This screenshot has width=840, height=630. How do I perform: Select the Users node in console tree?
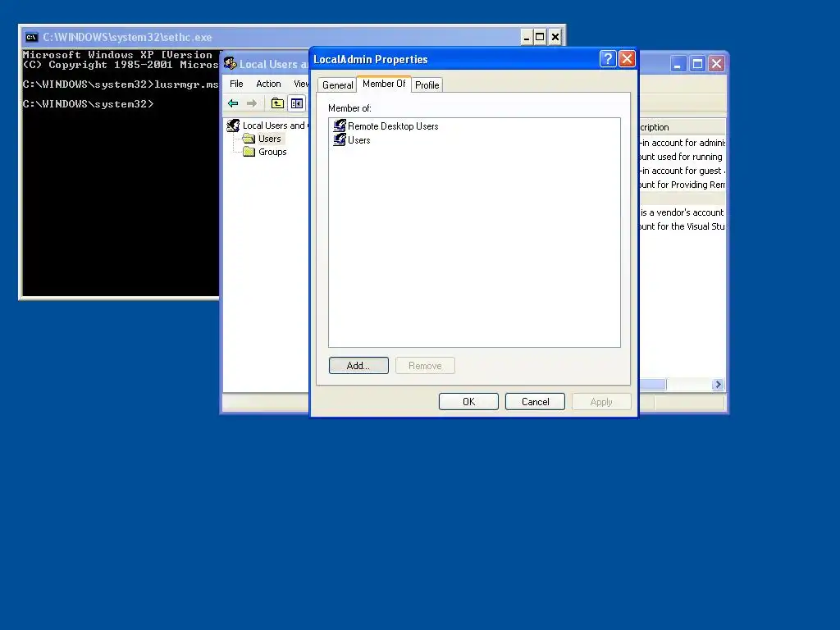tap(269, 139)
